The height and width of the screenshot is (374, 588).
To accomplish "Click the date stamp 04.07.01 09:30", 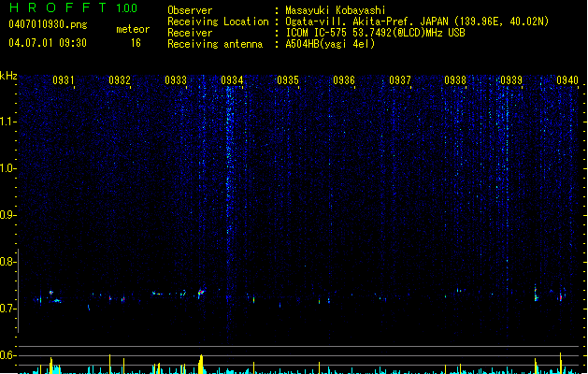I will (48, 43).
